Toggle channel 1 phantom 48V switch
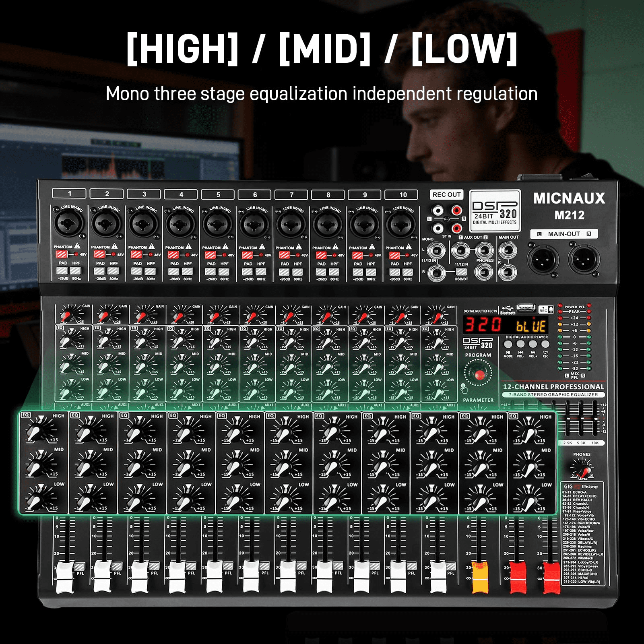644x644 pixels. click(62, 254)
